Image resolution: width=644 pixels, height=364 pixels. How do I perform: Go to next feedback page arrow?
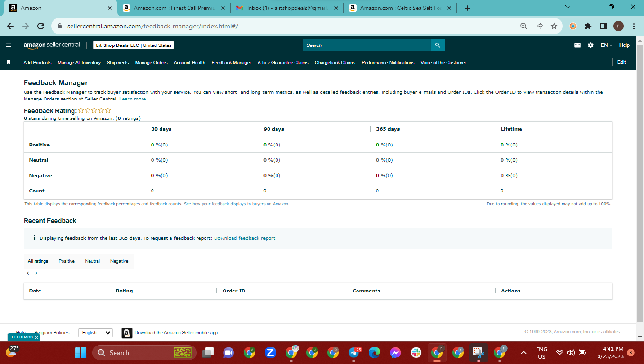[x=36, y=273]
